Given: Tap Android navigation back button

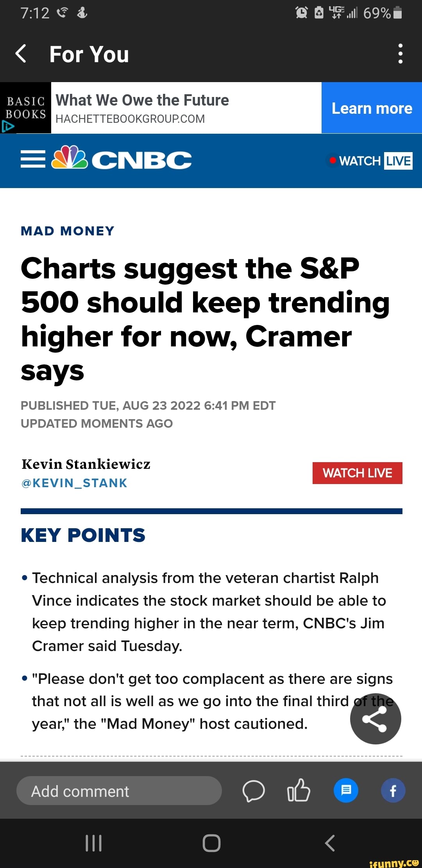Looking at the screenshot, I should (330, 843).
